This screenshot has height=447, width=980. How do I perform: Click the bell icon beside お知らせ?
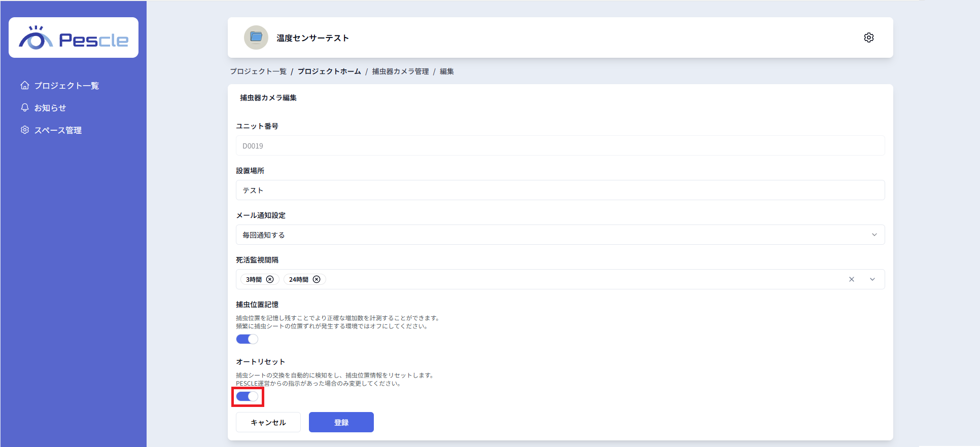(25, 107)
